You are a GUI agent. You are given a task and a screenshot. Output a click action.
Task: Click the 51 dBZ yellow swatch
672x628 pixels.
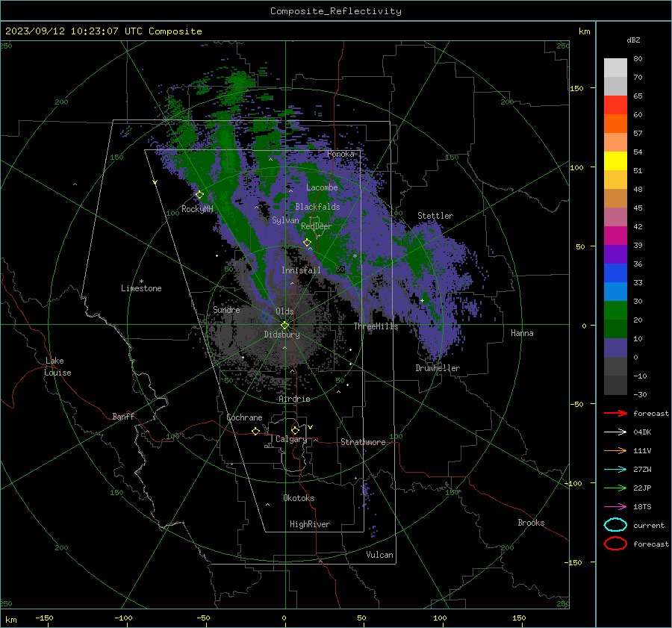point(615,161)
